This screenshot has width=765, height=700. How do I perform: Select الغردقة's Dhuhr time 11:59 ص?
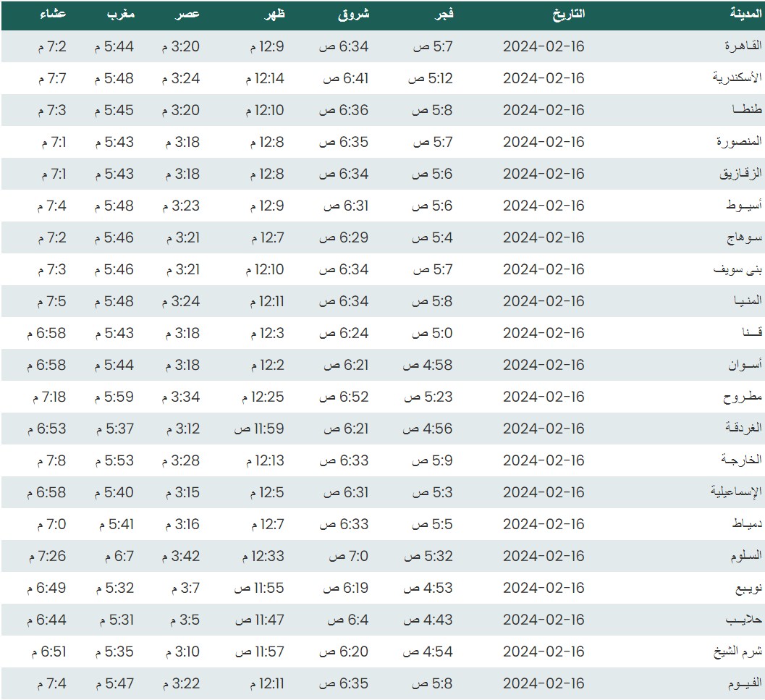click(258, 429)
